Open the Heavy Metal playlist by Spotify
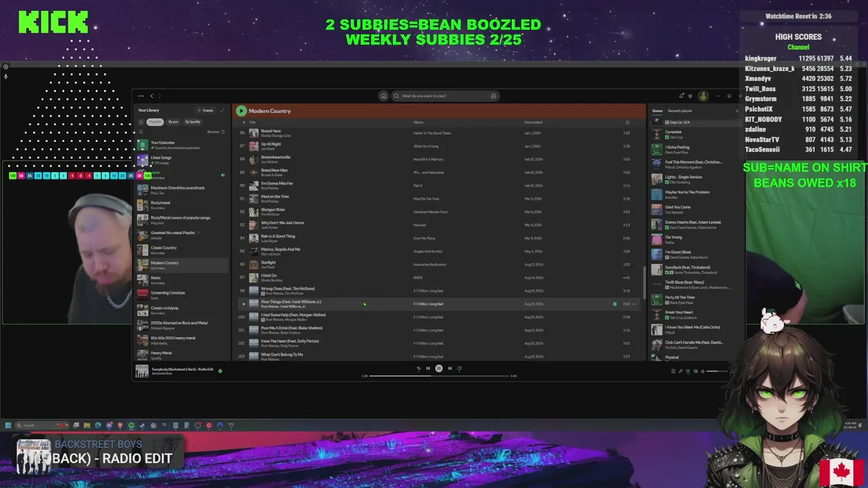 (182, 354)
